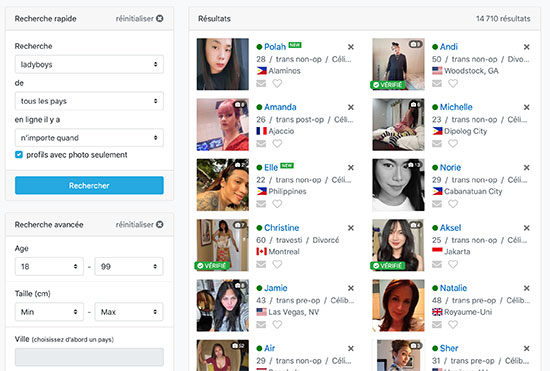Open the 'tous les pays' country dropdown

coord(89,101)
